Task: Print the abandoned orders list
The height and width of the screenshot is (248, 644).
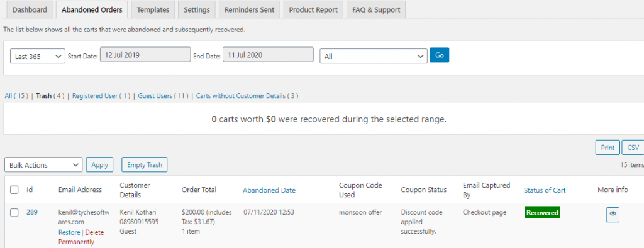Action: pyautogui.click(x=608, y=148)
